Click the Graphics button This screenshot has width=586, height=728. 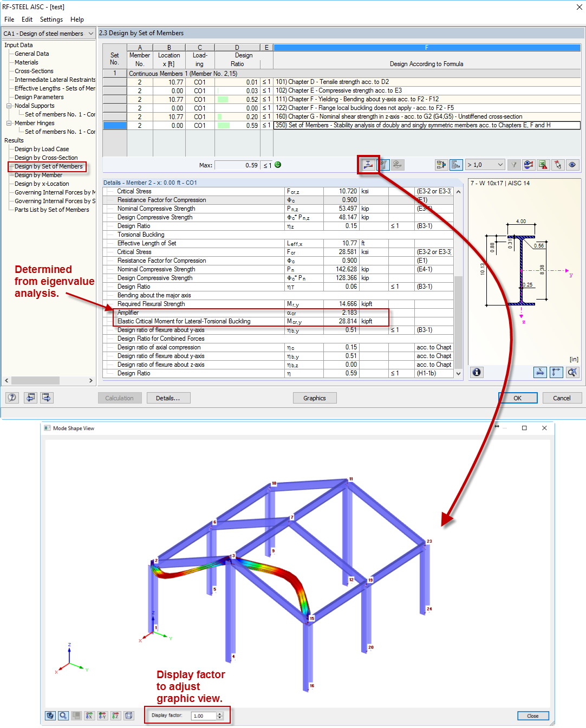coord(315,398)
